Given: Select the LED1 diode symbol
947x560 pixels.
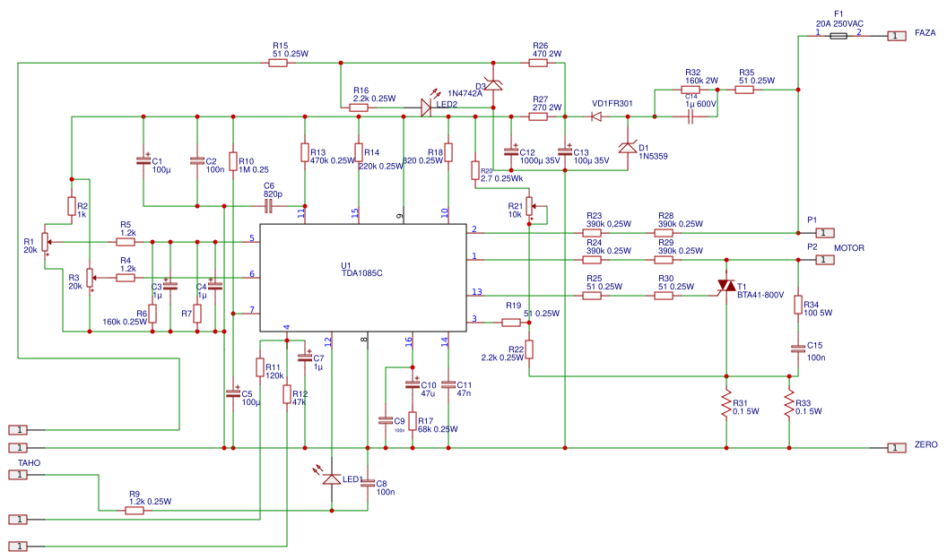Looking at the screenshot, I should (x=332, y=479).
